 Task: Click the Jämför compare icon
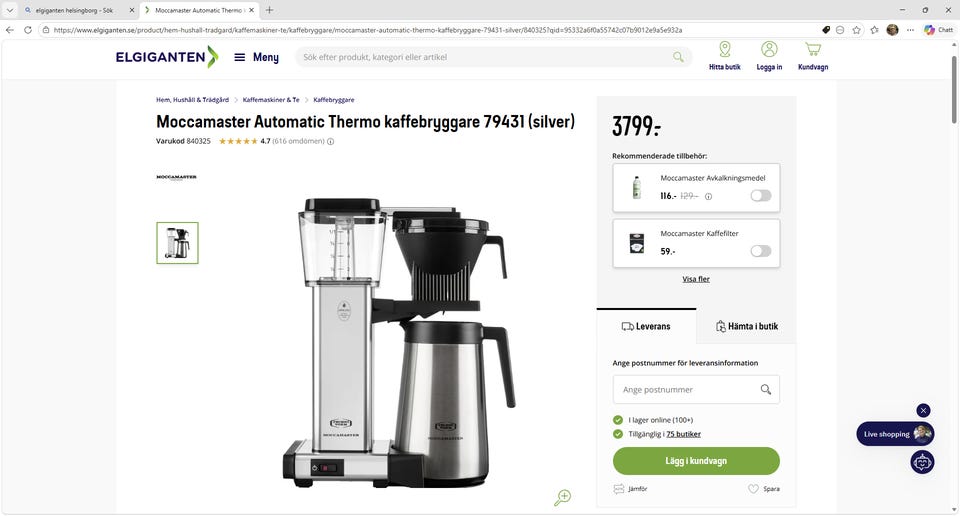coord(618,488)
